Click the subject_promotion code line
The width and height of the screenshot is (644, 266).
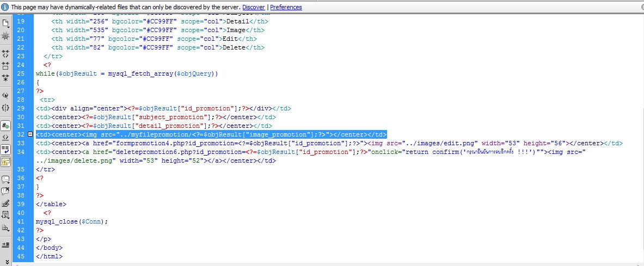click(156, 117)
